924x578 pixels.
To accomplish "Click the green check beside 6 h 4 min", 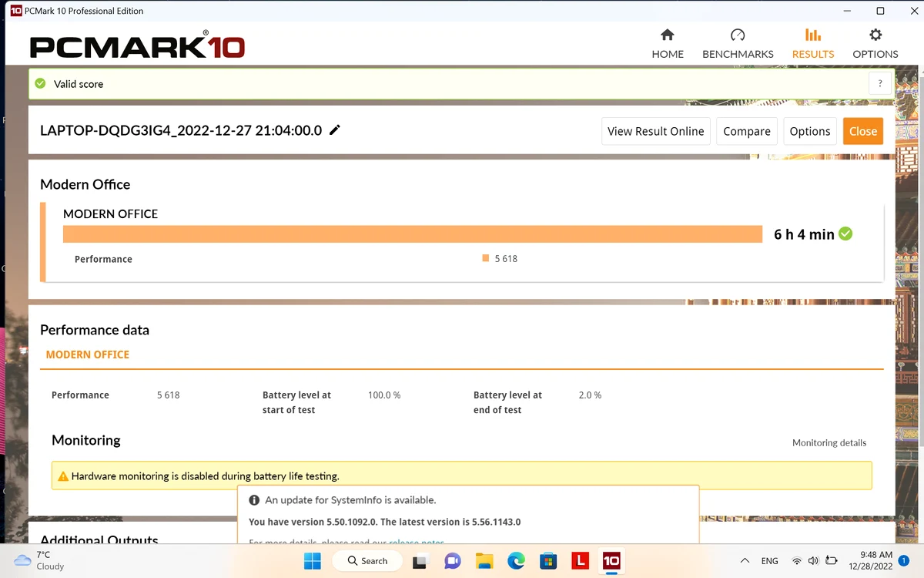I will tap(845, 234).
